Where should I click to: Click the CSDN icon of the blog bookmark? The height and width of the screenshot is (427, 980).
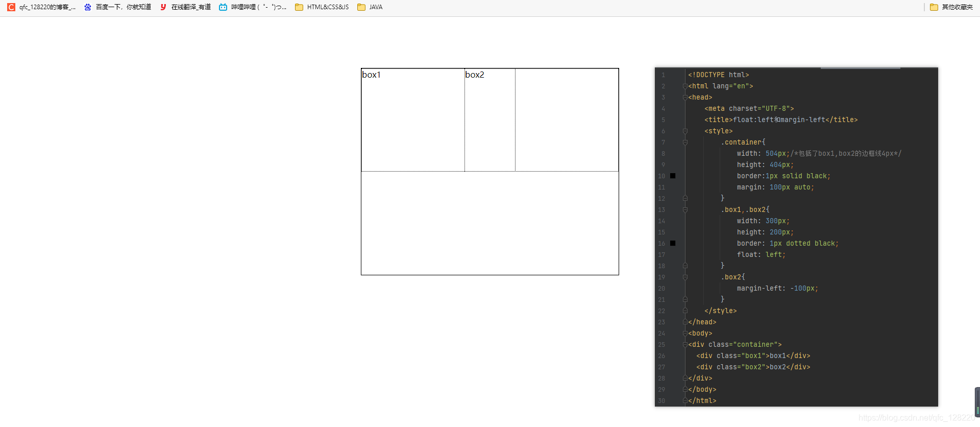pos(11,7)
